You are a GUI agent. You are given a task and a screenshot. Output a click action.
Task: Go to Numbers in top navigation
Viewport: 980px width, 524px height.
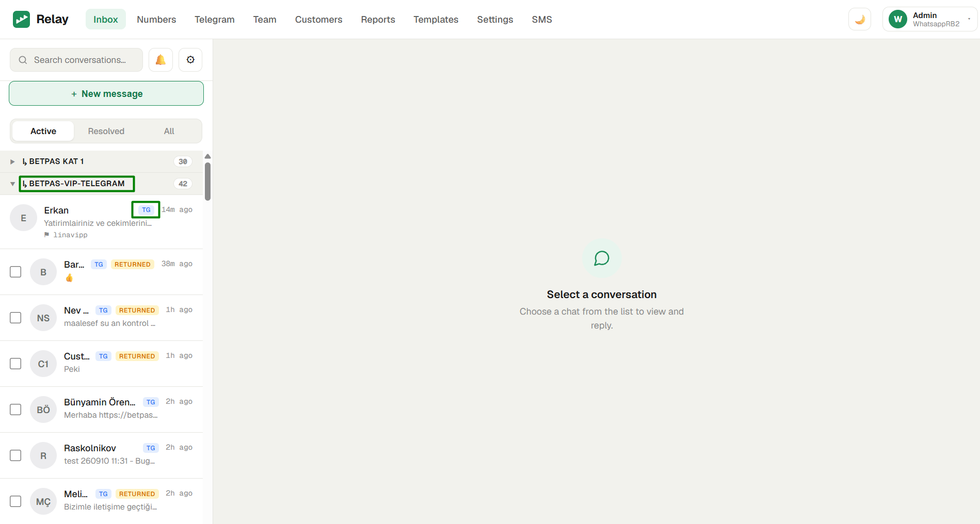pyautogui.click(x=156, y=19)
